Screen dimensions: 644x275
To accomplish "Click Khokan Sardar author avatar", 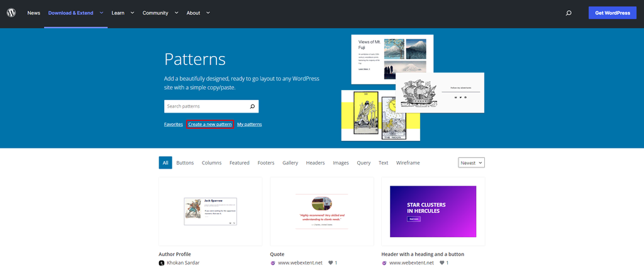I will tap(162, 262).
